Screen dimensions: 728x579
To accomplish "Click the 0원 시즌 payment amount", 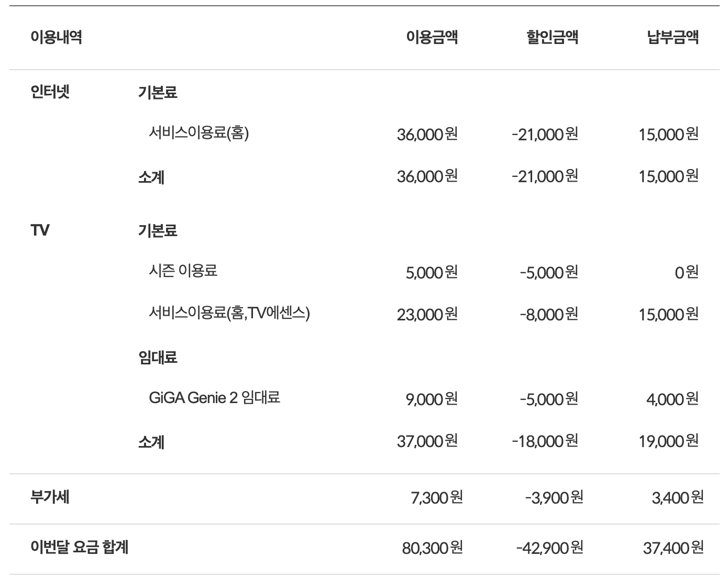I will pyautogui.click(x=686, y=272).
